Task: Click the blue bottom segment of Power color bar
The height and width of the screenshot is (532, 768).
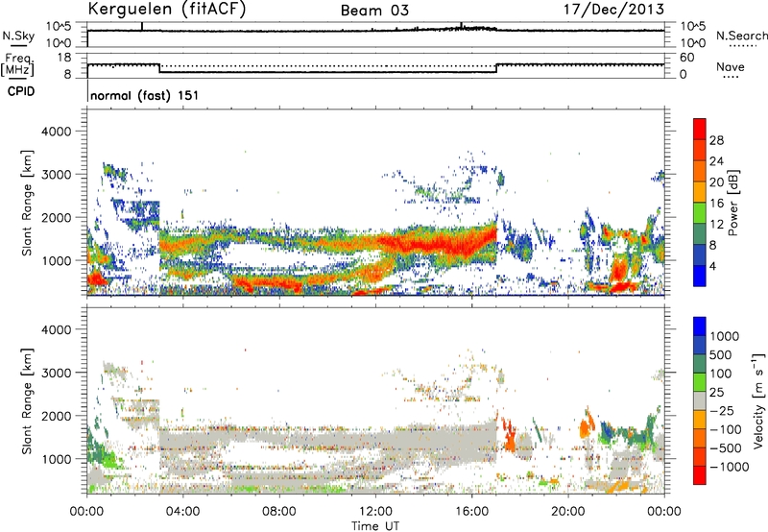Action: [700, 276]
